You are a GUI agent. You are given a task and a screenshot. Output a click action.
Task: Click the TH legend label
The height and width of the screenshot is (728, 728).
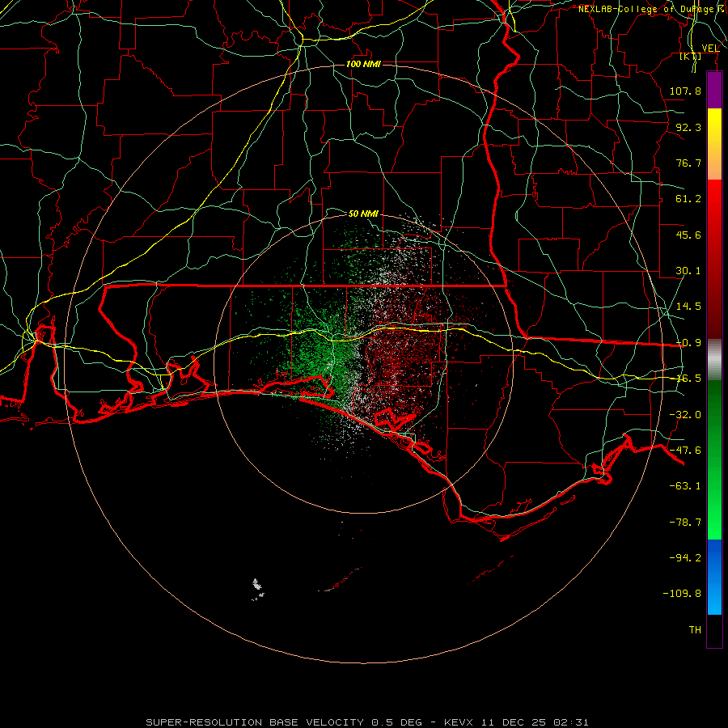[695, 630]
